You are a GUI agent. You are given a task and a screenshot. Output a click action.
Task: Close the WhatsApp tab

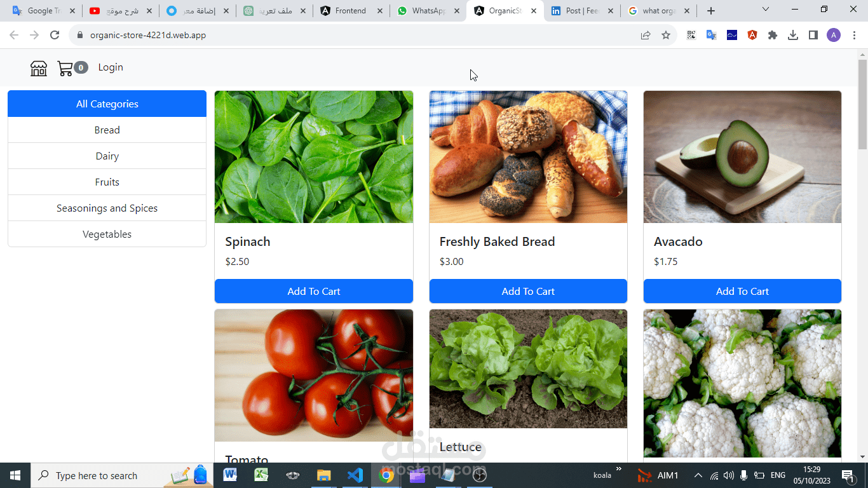[x=457, y=11]
